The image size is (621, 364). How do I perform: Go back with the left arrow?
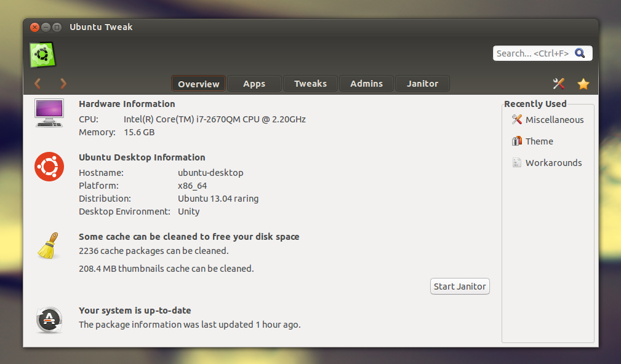[38, 84]
